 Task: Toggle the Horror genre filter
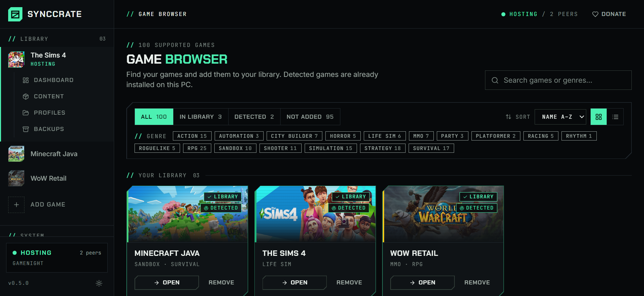(x=343, y=136)
